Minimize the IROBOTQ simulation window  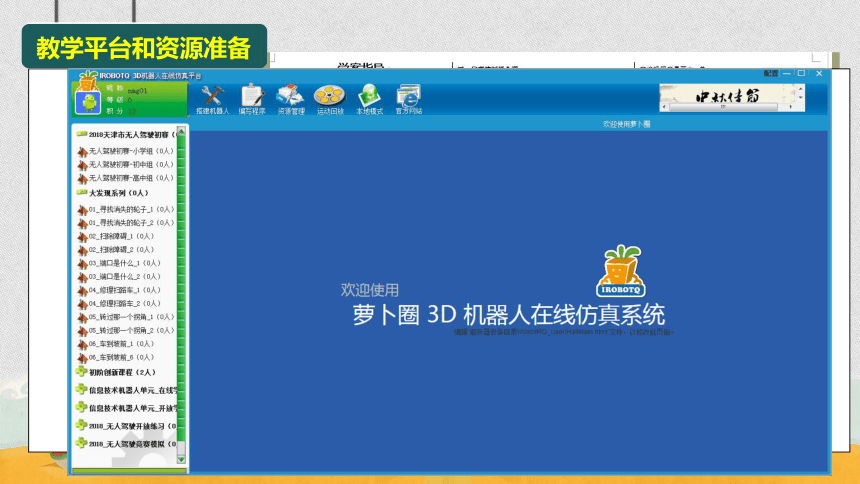pos(787,74)
